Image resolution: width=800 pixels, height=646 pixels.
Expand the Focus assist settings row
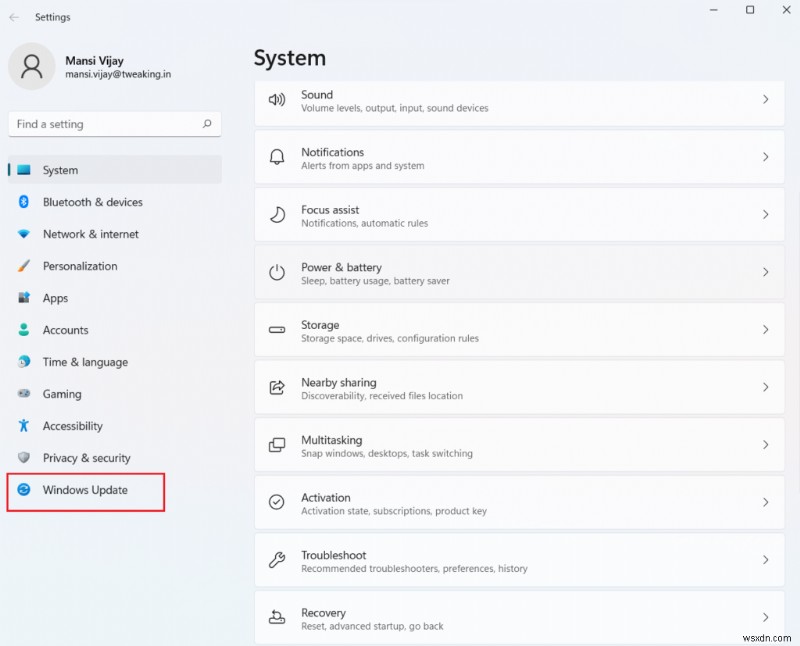click(519, 215)
